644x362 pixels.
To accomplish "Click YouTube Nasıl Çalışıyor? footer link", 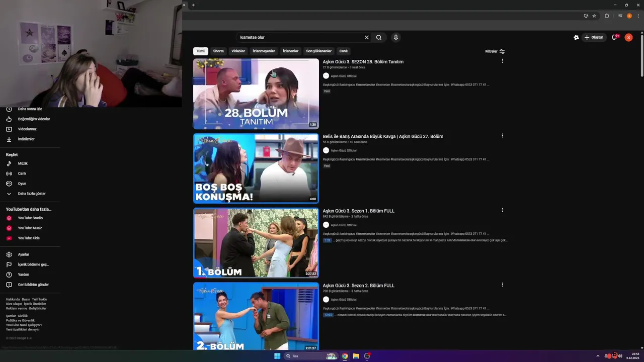I will click(x=24, y=325).
